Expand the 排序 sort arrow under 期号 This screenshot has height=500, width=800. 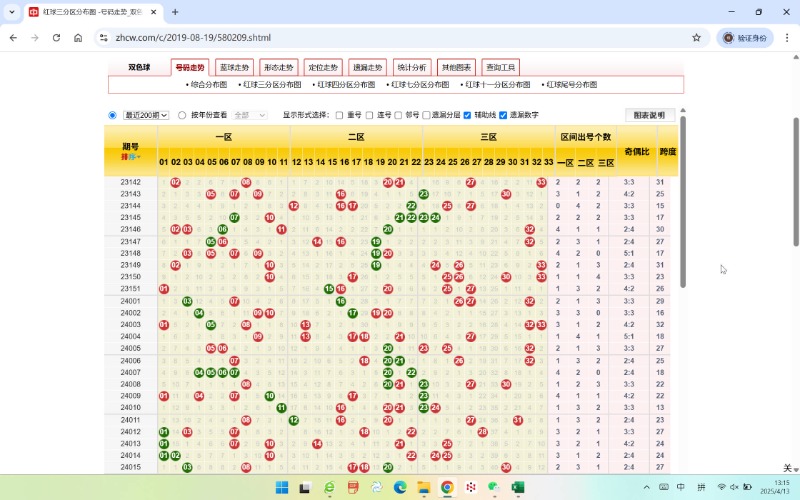point(131,157)
